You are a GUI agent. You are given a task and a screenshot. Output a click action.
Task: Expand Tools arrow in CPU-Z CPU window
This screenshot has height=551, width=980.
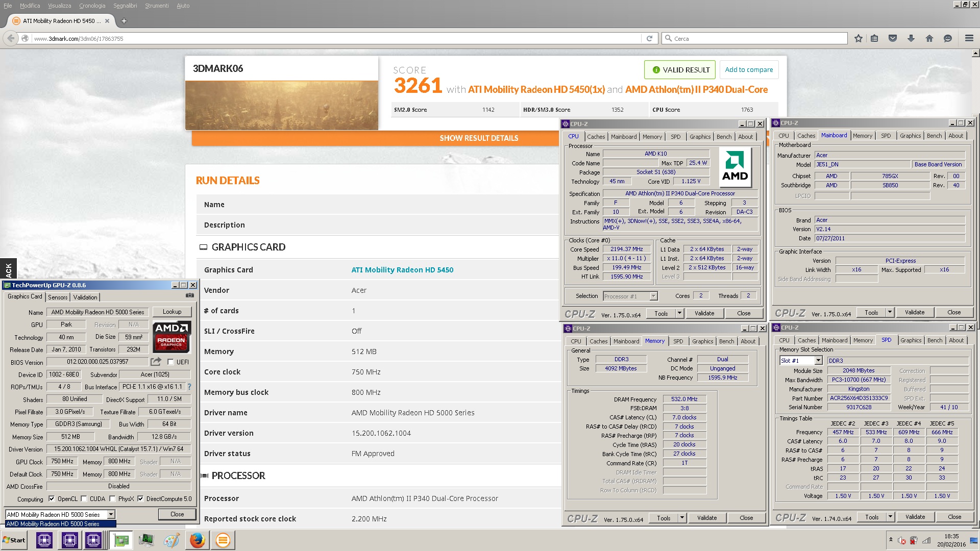click(x=679, y=313)
